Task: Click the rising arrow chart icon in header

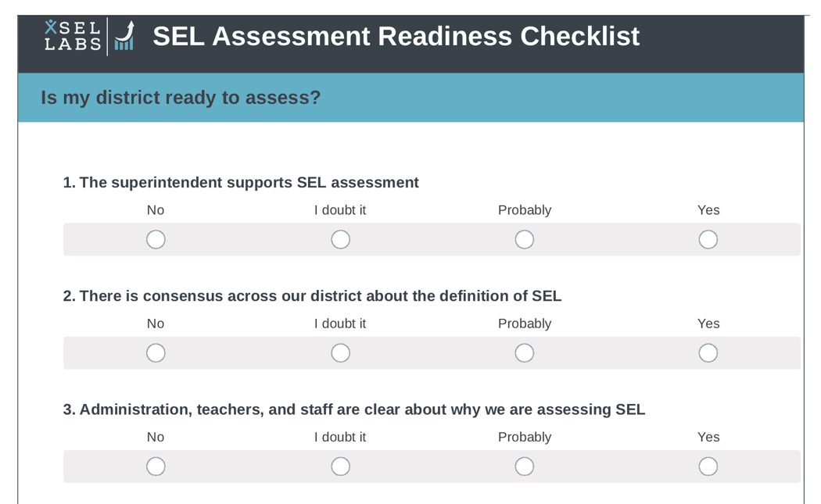Action: (x=125, y=36)
